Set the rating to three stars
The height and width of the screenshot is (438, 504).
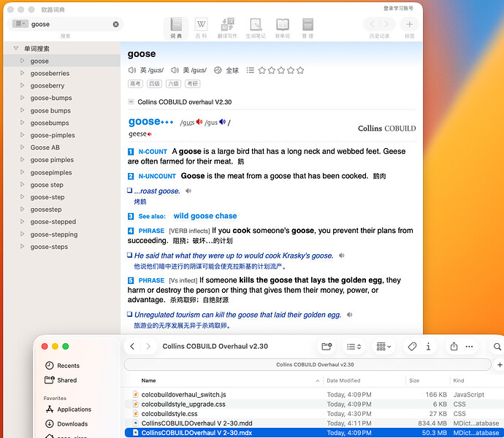point(281,70)
